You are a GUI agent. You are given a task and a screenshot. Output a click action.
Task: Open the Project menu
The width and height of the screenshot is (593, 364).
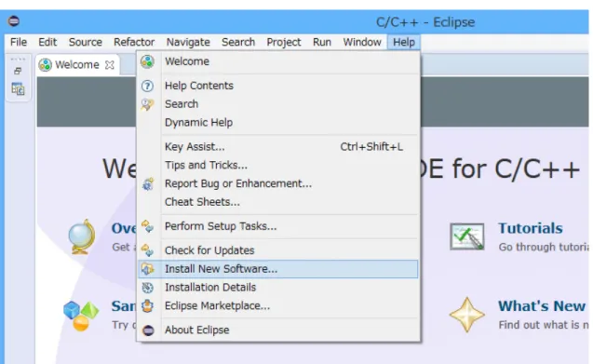pyautogui.click(x=284, y=42)
